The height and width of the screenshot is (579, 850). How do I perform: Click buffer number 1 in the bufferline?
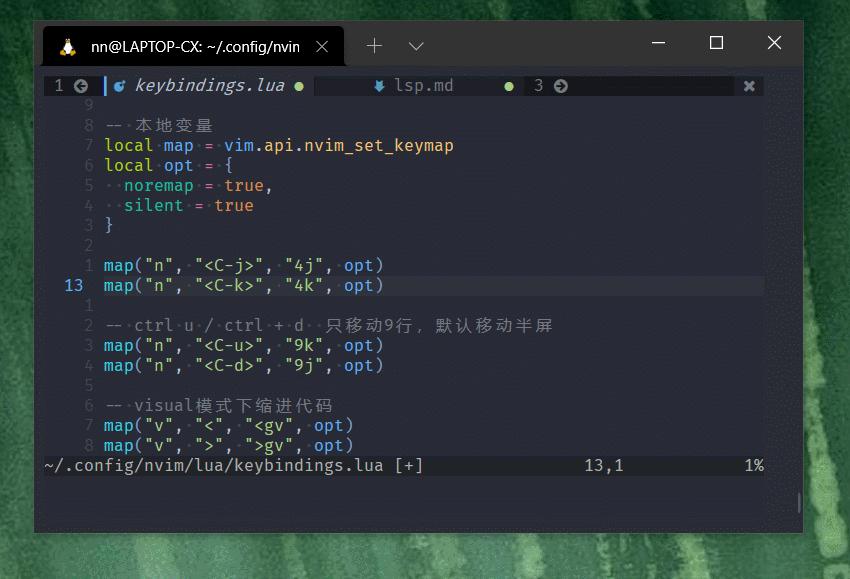[58, 85]
